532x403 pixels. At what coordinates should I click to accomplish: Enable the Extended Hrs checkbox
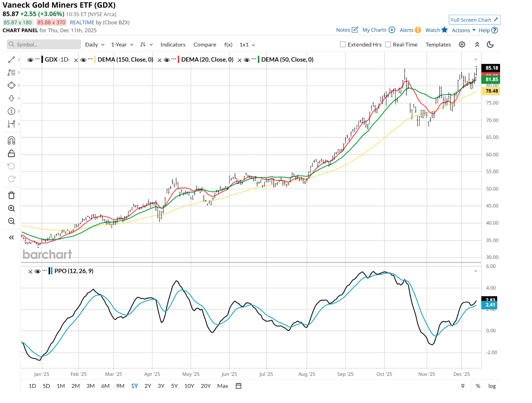click(343, 45)
